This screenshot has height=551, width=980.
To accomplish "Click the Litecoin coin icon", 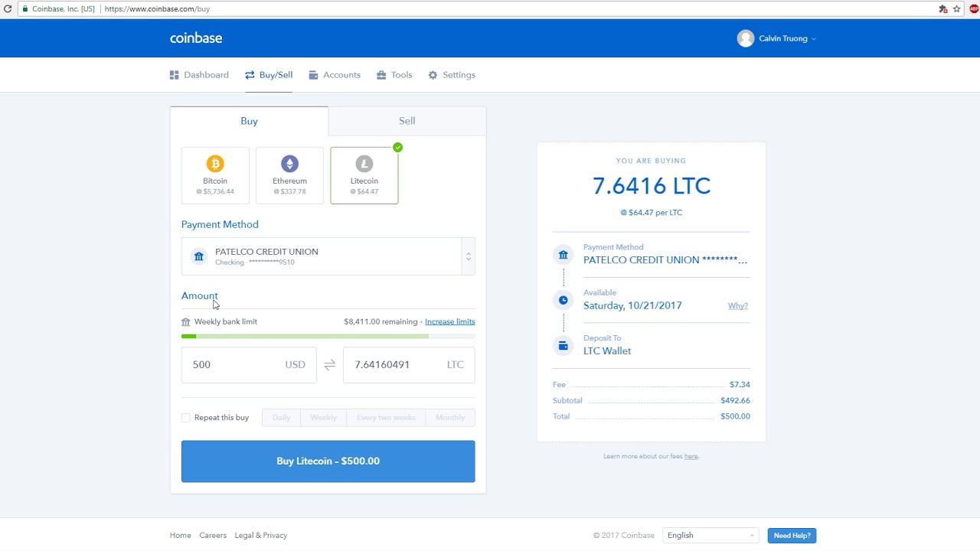I will click(x=364, y=164).
